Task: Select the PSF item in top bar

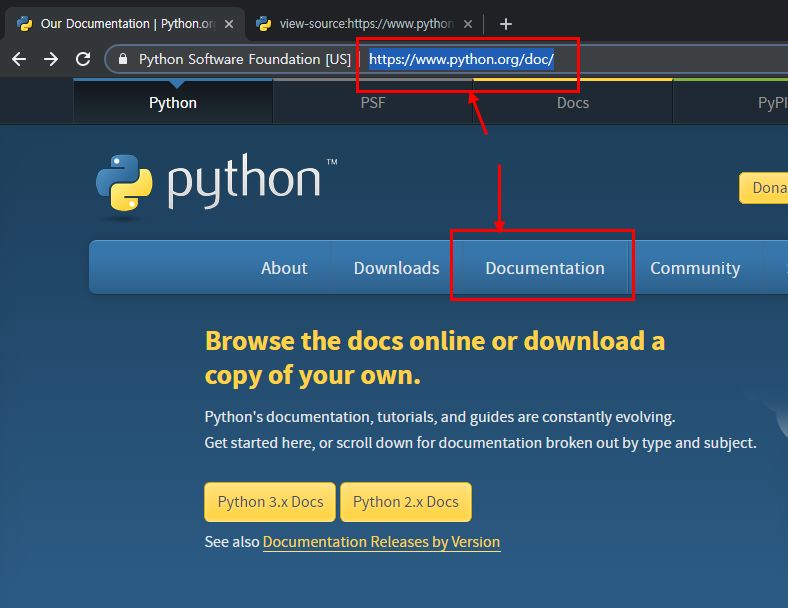Action: pyautogui.click(x=373, y=103)
